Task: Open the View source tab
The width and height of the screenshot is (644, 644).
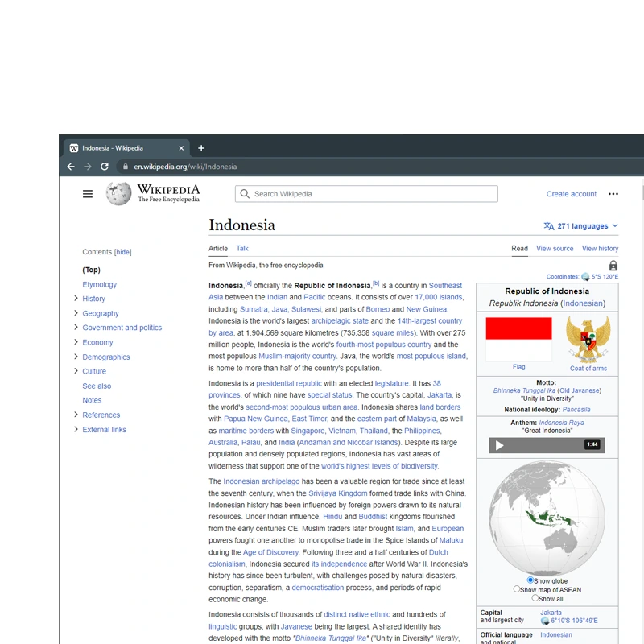Action: click(555, 249)
